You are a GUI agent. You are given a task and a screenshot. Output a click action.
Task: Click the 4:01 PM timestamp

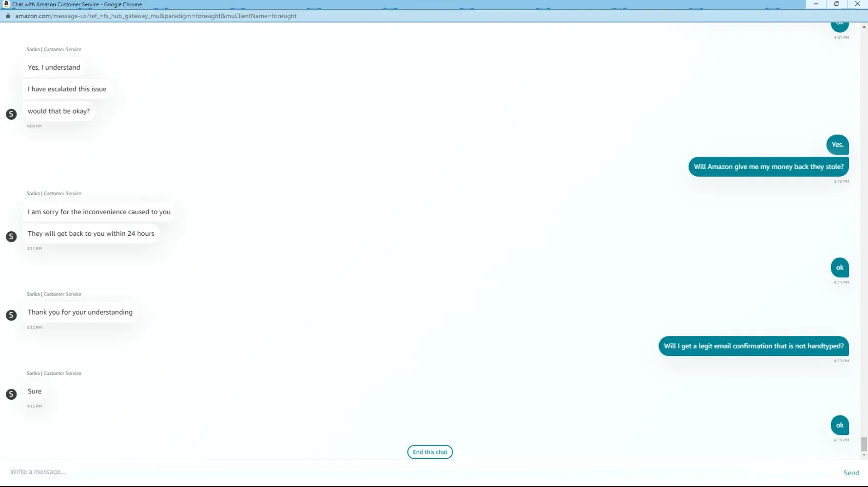(x=841, y=37)
